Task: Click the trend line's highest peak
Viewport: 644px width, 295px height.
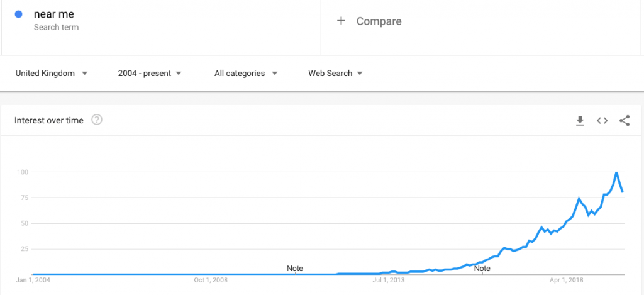Action: [x=616, y=172]
